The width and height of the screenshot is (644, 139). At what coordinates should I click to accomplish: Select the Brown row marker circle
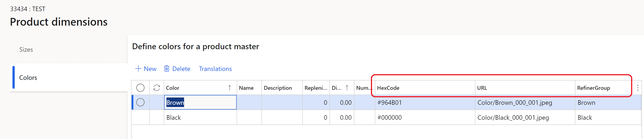click(x=140, y=102)
